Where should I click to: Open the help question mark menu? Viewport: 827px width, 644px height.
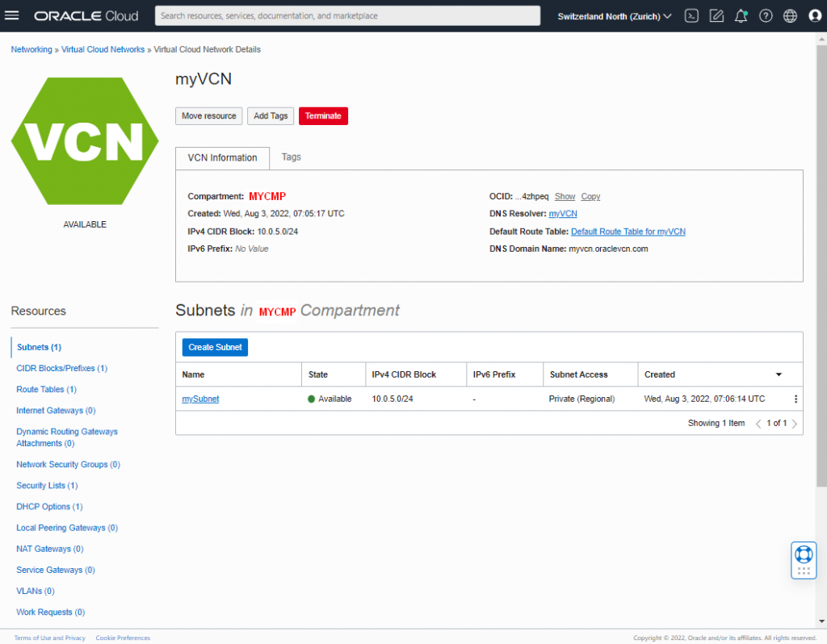pos(766,16)
